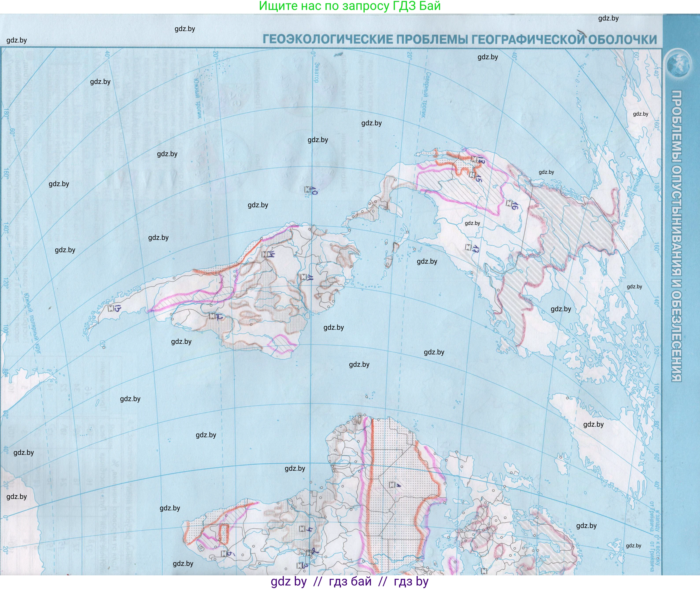Click the green 'Ищите нас по запросу ГДЗ Бай' text
700x589 pixels.
349,6
